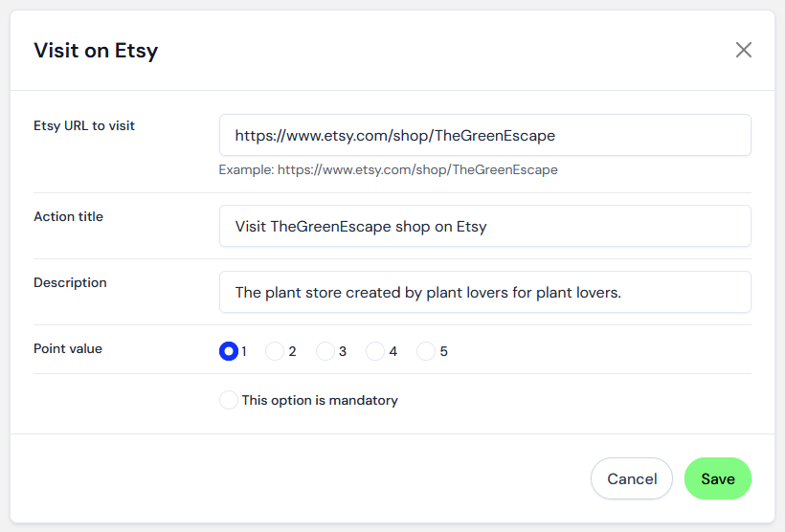
Task: Cancel the dialog
Action: point(631,478)
